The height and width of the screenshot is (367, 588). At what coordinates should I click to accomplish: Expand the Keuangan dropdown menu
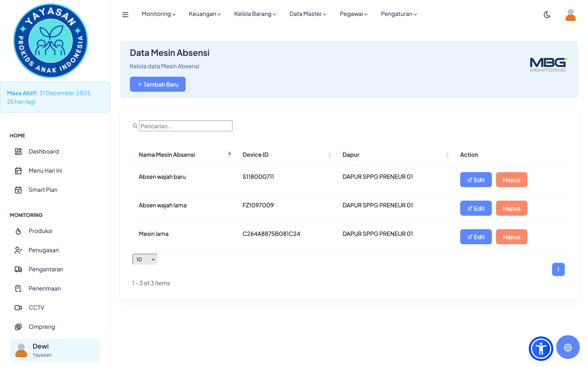coord(205,14)
